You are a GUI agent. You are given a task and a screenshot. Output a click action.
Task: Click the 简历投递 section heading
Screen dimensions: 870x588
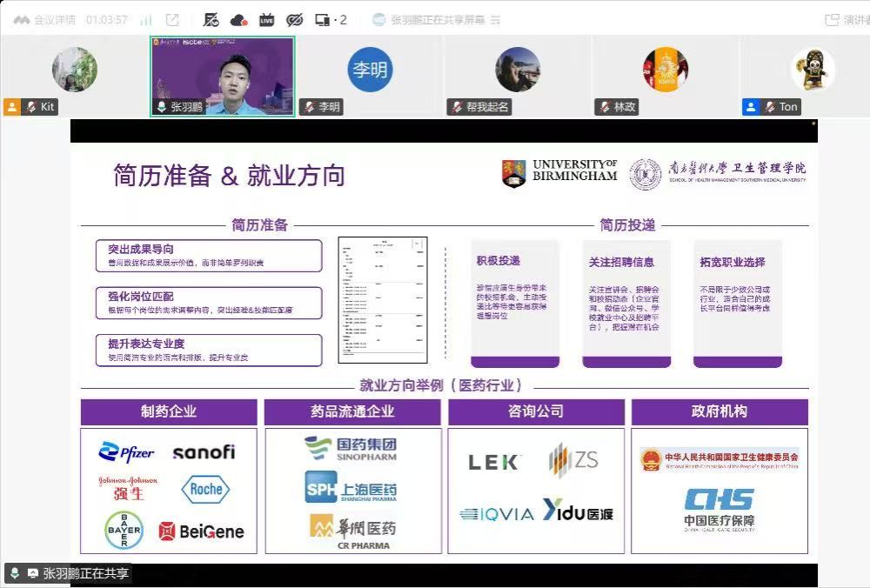pyautogui.click(x=627, y=225)
